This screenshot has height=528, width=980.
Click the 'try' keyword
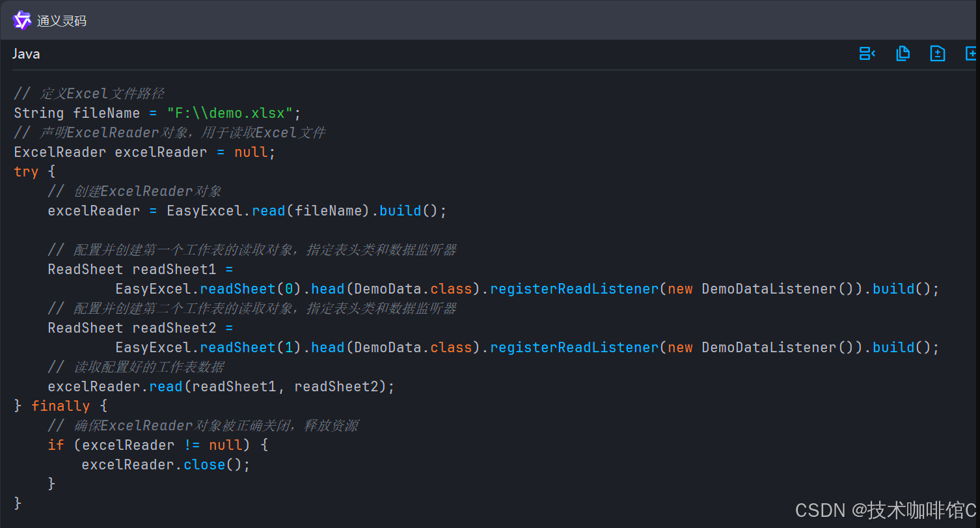coord(26,171)
